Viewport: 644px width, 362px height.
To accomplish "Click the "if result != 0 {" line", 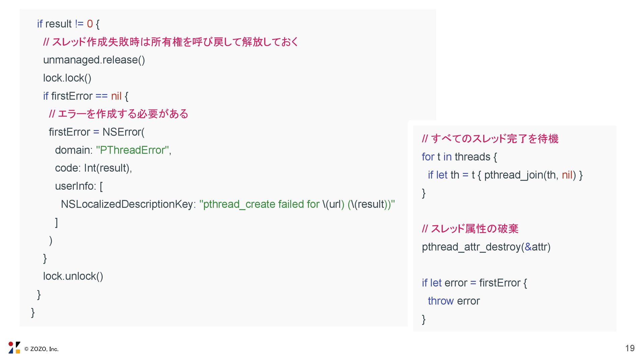I will pyautogui.click(x=68, y=24).
